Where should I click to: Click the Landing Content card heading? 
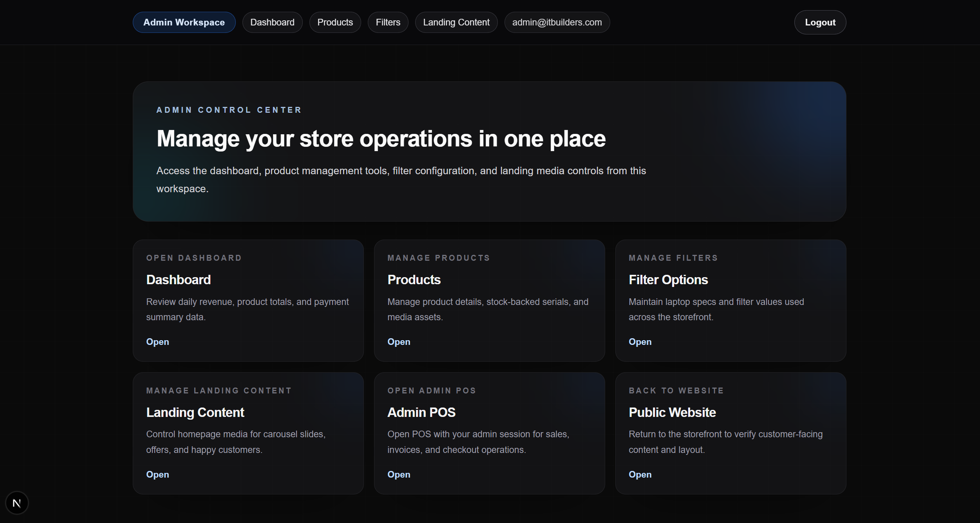tap(195, 413)
